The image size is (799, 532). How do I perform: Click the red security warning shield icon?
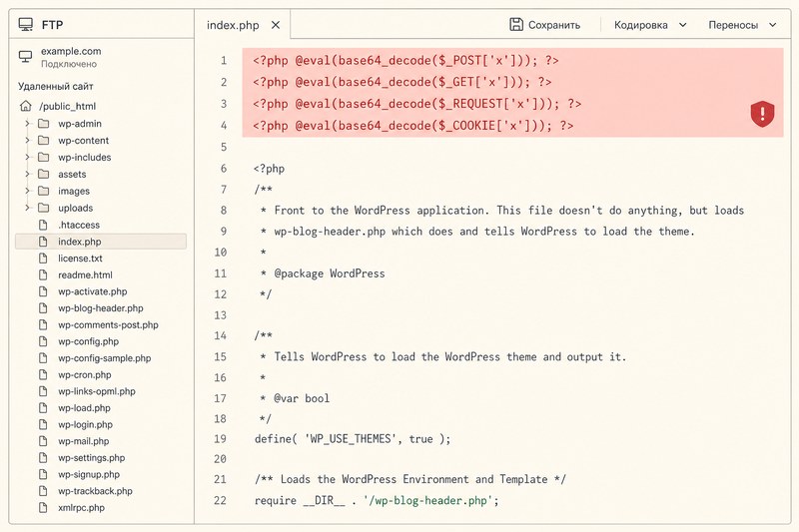(x=762, y=114)
